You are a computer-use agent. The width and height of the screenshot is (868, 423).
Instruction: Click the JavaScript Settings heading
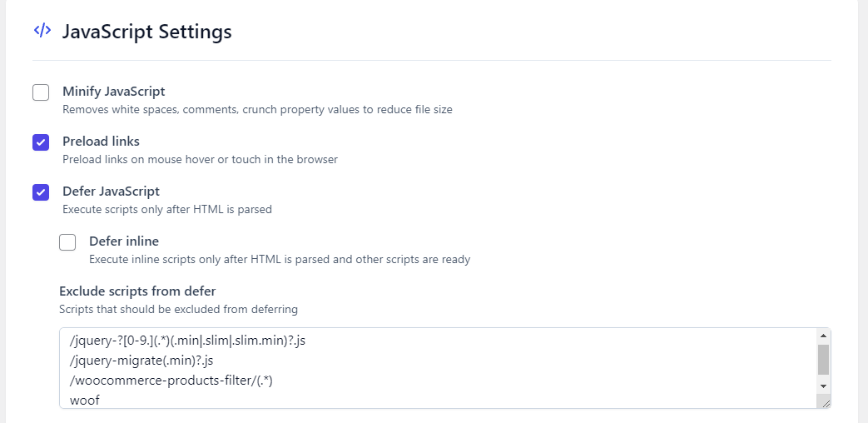(x=146, y=32)
